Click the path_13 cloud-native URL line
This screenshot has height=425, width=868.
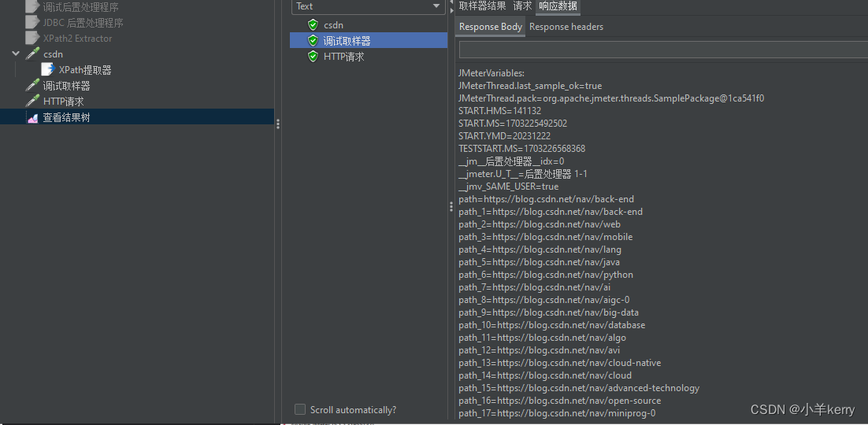pyautogui.click(x=560, y=363)
